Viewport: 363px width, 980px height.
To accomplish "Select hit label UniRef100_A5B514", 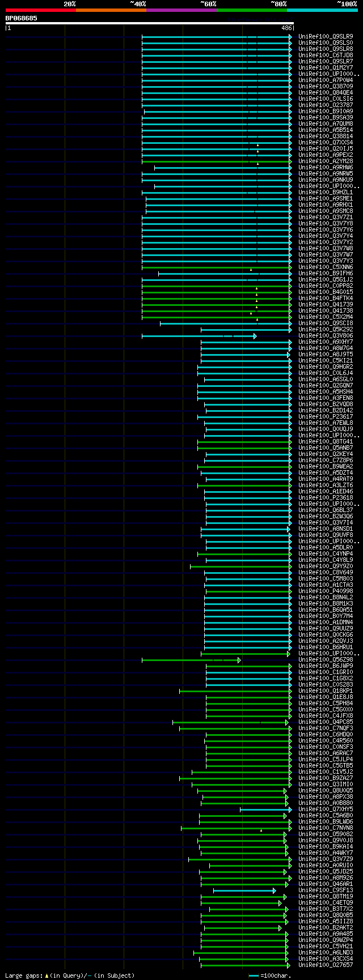I will [x=326, y=130].
